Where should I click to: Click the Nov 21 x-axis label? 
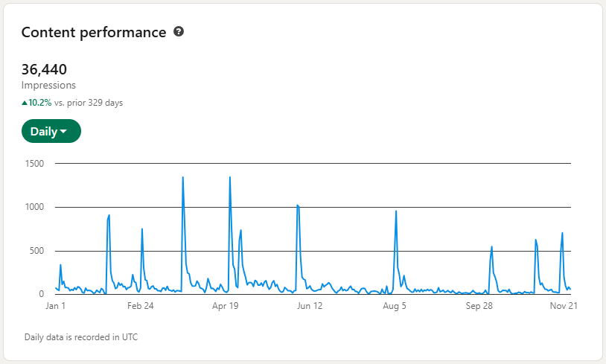(564, 306)
